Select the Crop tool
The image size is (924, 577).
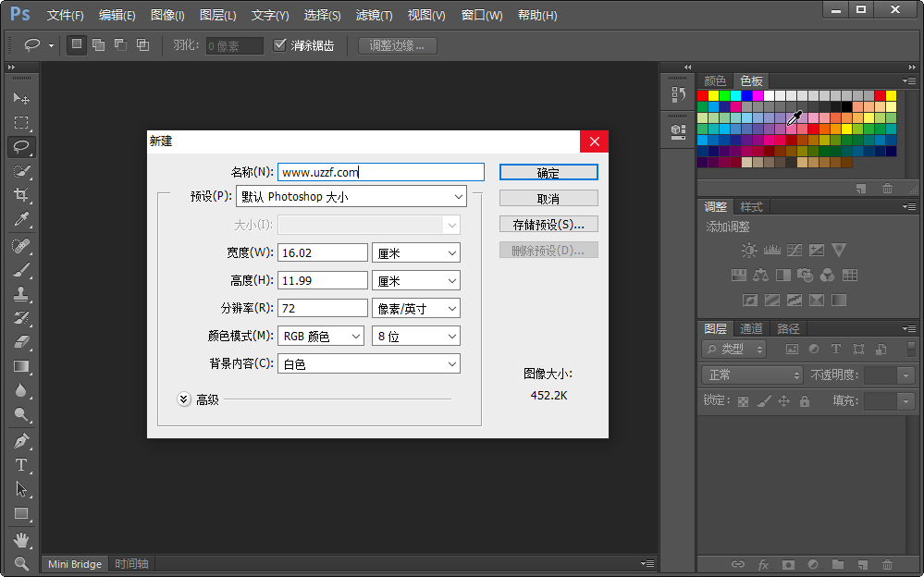pyautogui.click(x=21, y=195)
